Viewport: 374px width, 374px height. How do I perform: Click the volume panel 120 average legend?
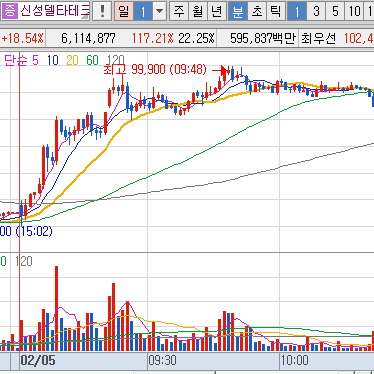[x=24, y=261]
